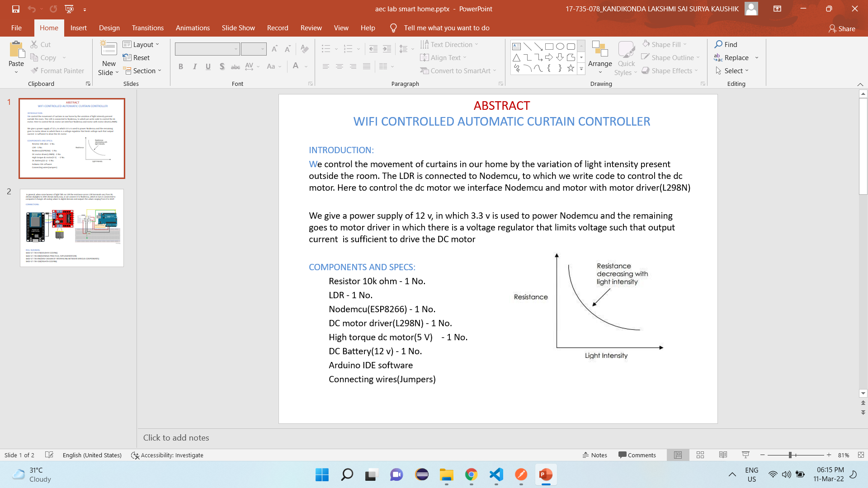Open the Insert tab
Screen dimensions: 868x488
click(x=78, y=28)
